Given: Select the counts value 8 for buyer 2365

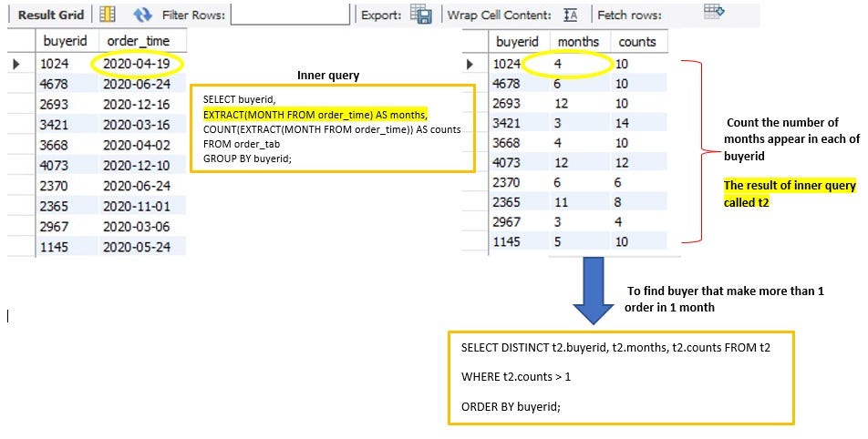Looking at the screenshot, I should coord(618,202).
